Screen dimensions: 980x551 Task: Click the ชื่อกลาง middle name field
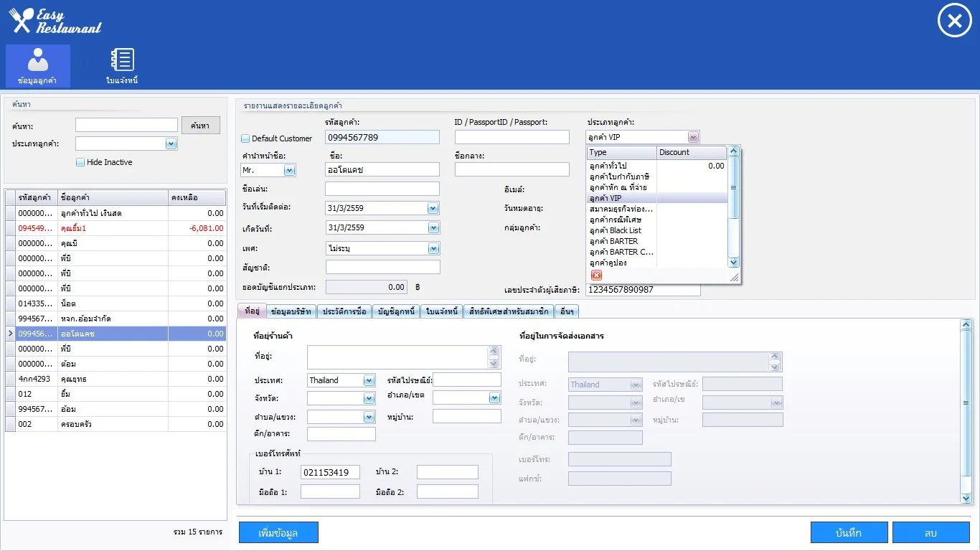[x=512, y=169]
